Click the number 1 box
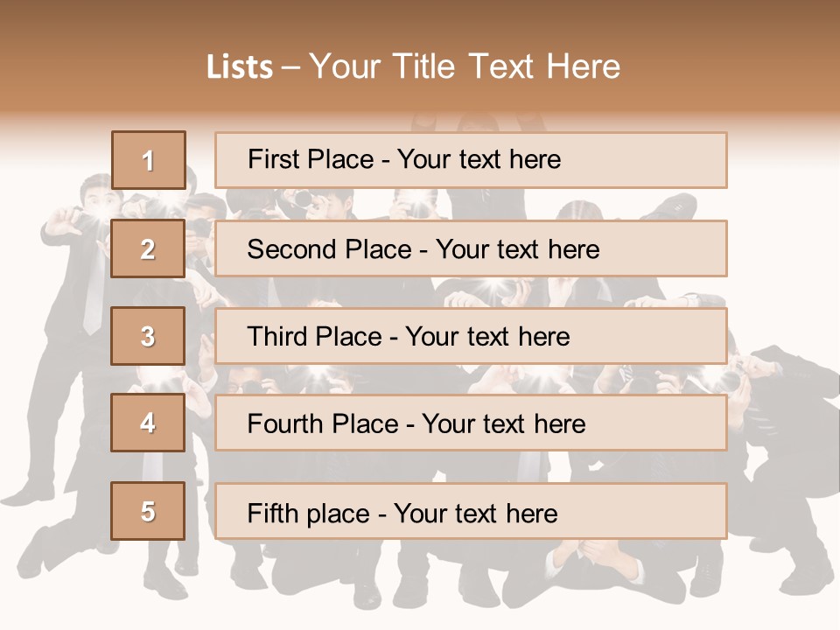840x630 pixels. point(148,160)
